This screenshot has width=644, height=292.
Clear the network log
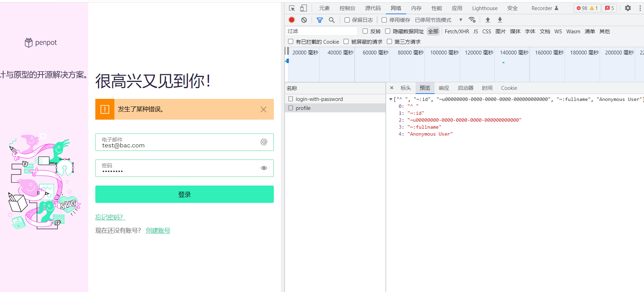304,20
